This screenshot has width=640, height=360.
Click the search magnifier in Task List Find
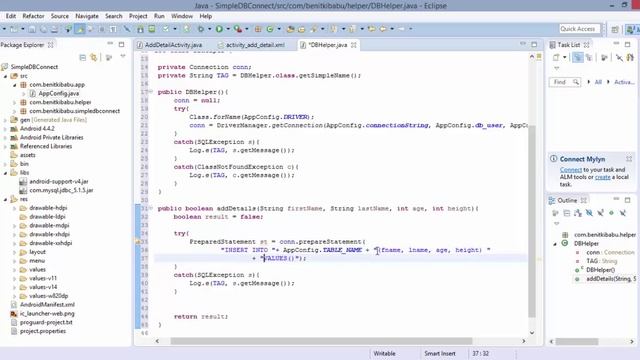576,82
